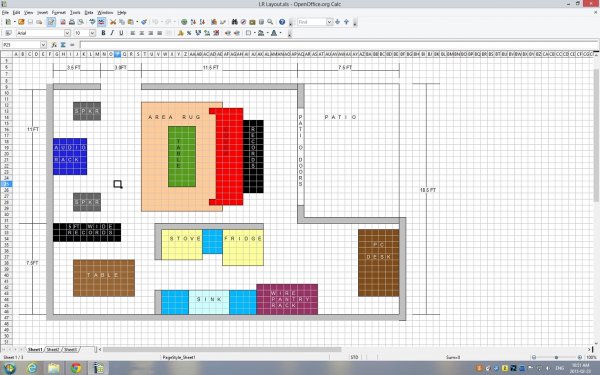Insert a chart
The width and height of the screenshot is (600, 375).
click(x=214, y=22)
